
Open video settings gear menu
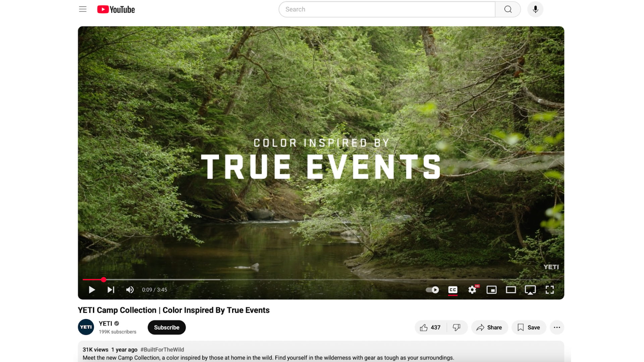[472, 290]
